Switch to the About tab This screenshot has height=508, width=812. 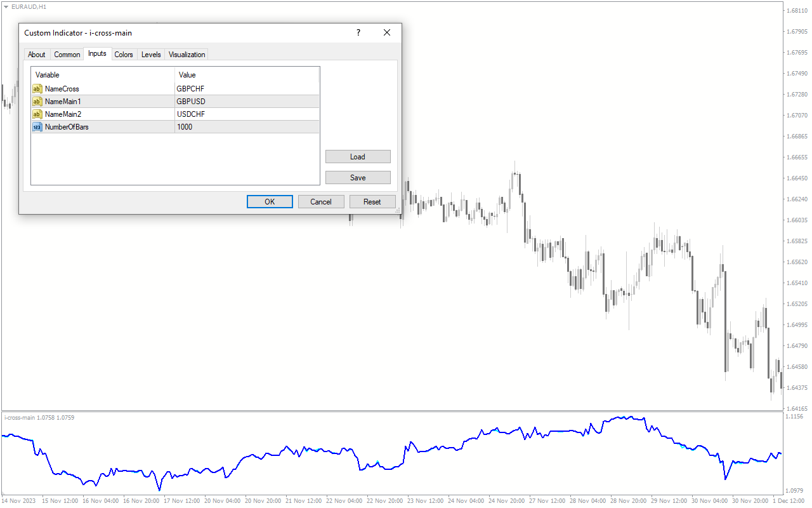37,55
